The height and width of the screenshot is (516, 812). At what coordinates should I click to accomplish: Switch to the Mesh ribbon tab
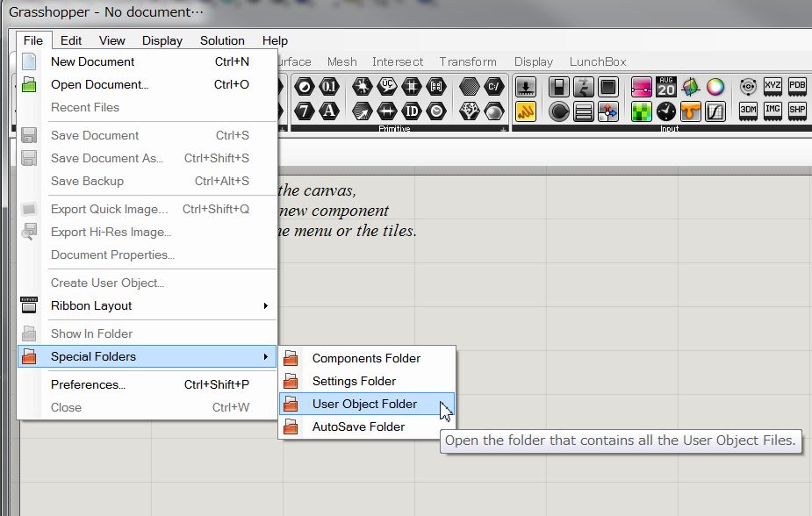341,61
